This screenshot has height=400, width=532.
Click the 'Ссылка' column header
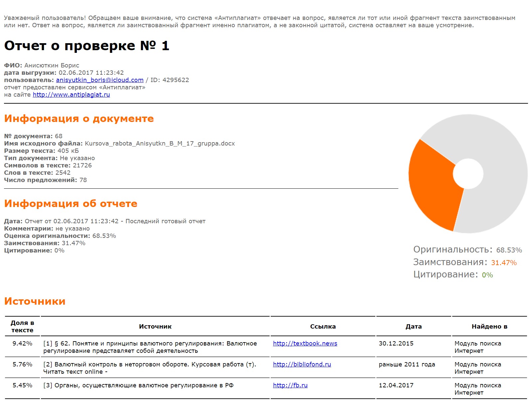[323, 327]
